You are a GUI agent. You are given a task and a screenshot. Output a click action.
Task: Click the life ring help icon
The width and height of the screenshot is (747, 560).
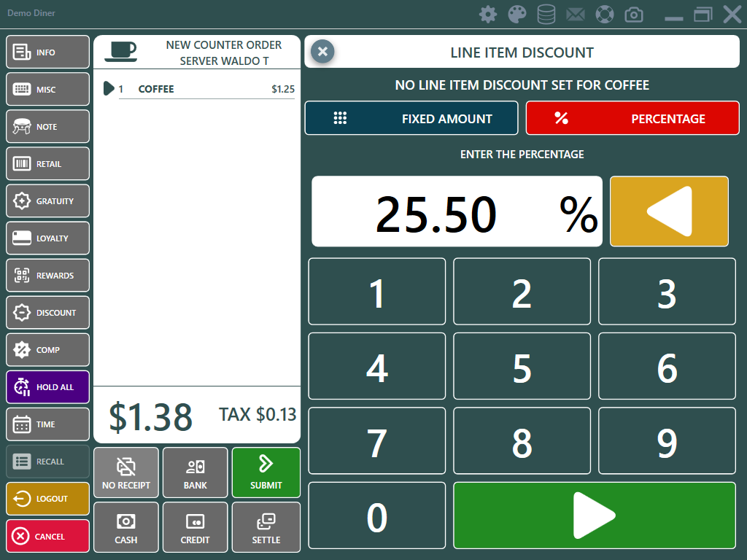point(605,14)
